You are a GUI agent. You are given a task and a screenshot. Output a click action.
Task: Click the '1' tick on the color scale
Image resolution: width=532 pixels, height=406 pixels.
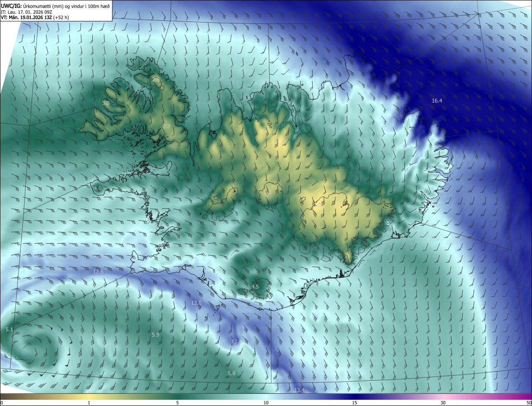coord(89,403)
